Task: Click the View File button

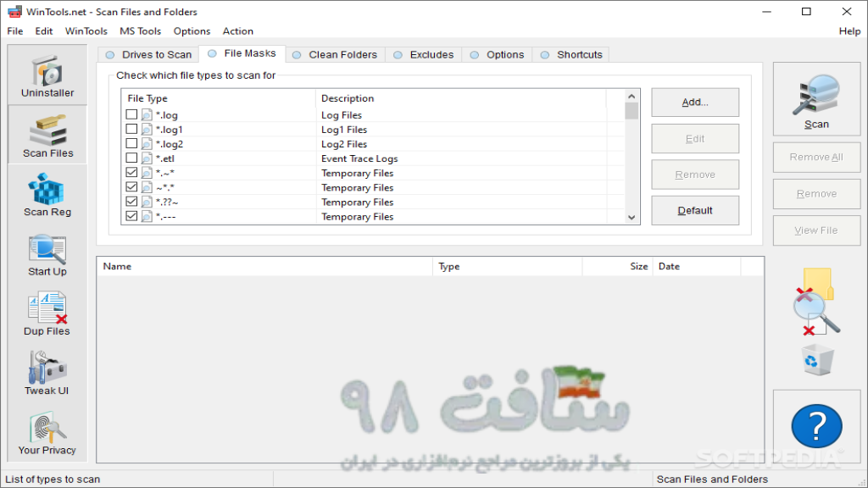Action: [x=816, y=230]
